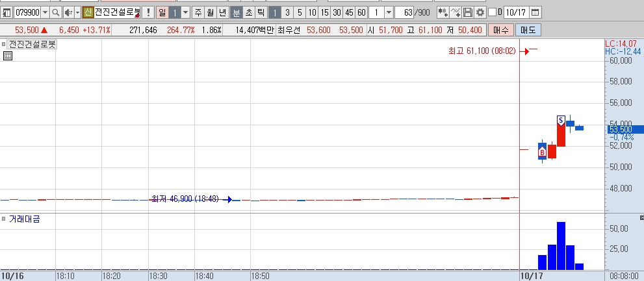Click the add line indicator icon
The height and width of the screenshot is (281, 644).
[456, 12]
